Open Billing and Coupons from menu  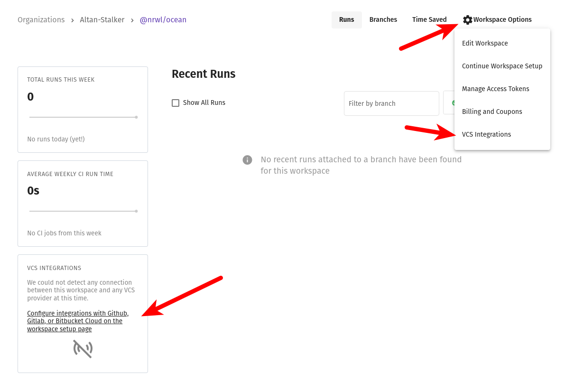point(492,112)
